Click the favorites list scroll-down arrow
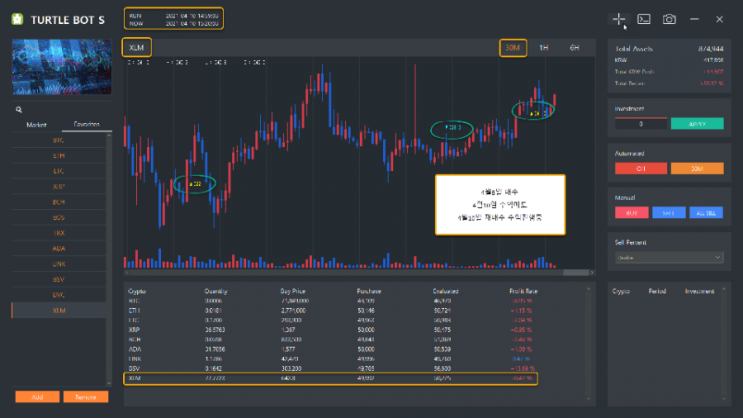Screen dimensions: 743x418 tap(109, 383)
